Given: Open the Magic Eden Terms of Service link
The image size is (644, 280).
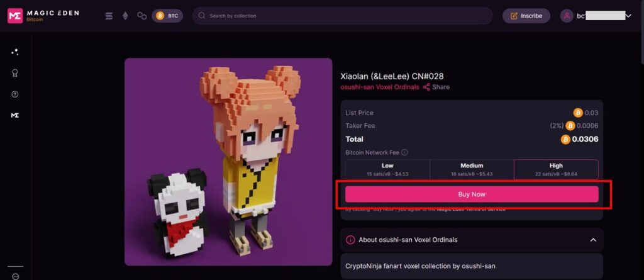Looking at the screenshot, I should coord(471,209).
